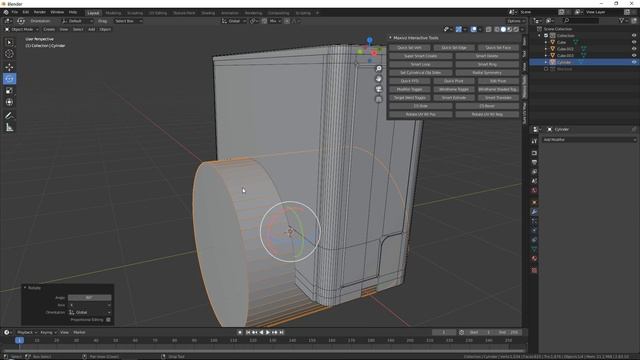
Task: Open the Object properties tab icon
Action: point(534,202)
